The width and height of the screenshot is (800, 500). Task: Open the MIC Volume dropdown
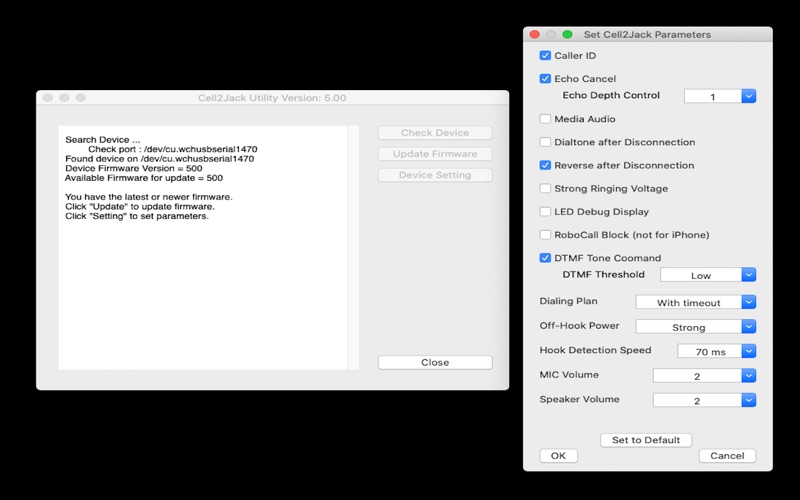click(x=704, y=376)
